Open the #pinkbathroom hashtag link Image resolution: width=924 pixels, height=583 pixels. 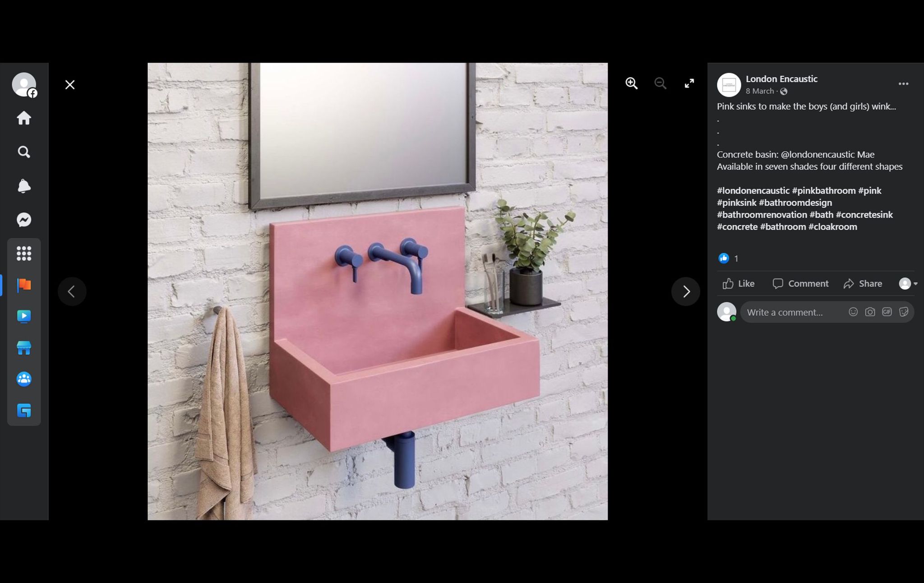[x=825, y=190]
